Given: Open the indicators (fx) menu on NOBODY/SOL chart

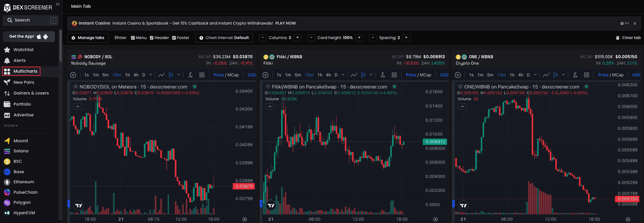Looking at the screenshot, I should pos(191,75).
